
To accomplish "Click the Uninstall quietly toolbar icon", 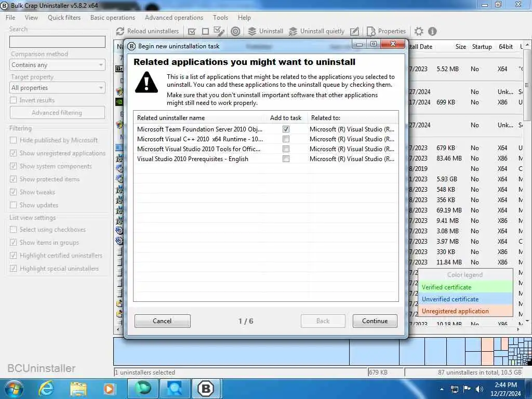I will [293, 31].
